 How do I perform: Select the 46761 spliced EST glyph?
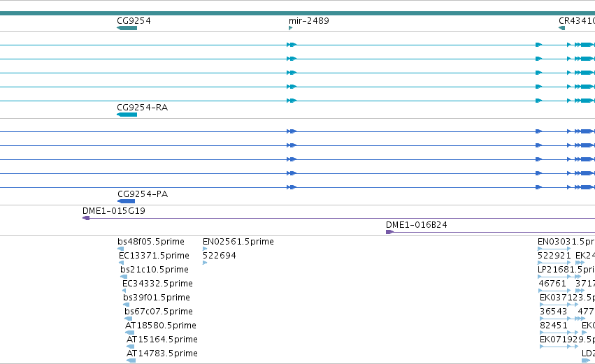(554, 291)
